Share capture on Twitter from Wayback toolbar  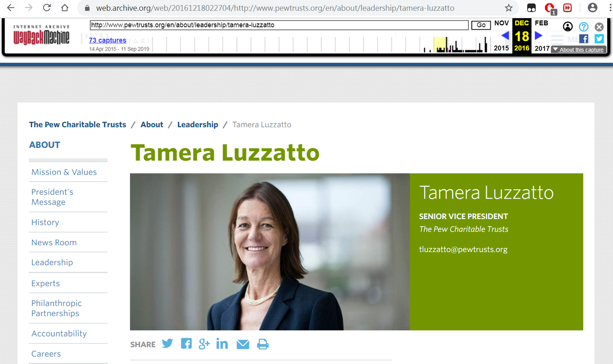click(x=599, y=39)
